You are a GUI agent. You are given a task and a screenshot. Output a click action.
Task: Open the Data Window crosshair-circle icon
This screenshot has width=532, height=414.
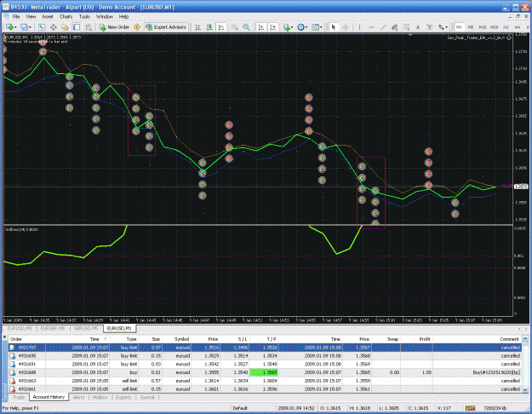pos(54,27)
